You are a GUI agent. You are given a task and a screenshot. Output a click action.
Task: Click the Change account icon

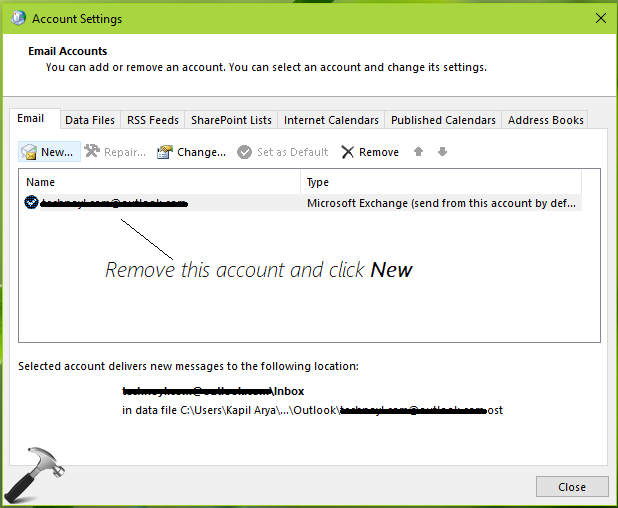tap(165, 152)
